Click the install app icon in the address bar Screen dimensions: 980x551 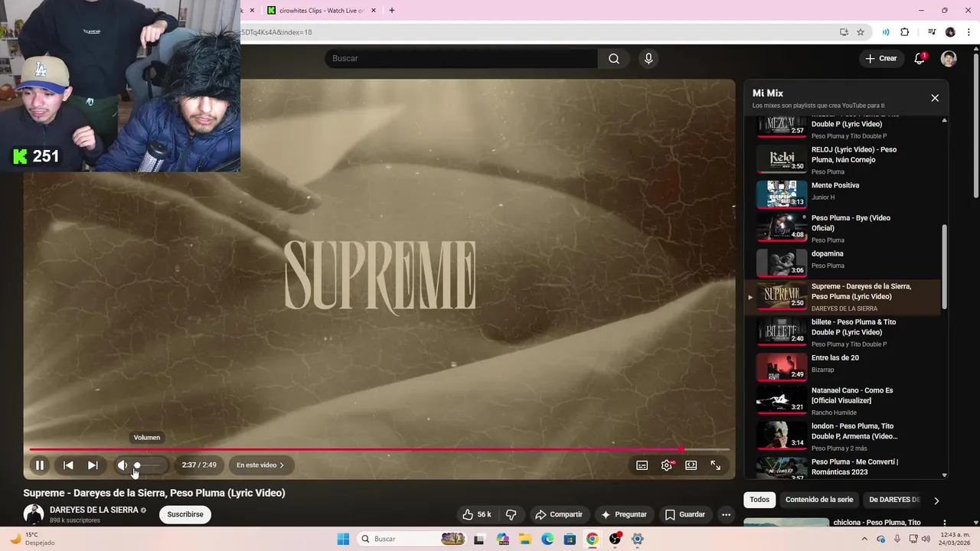tap(844, 32)
